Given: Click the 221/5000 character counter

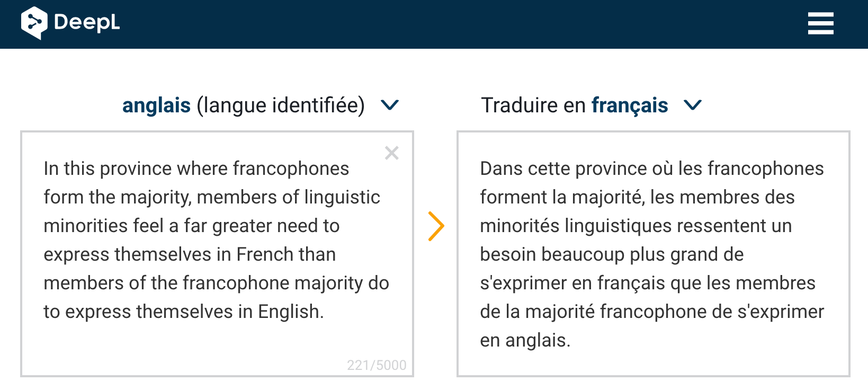Looking at the screenshot, I should click(x=377, y=365).
